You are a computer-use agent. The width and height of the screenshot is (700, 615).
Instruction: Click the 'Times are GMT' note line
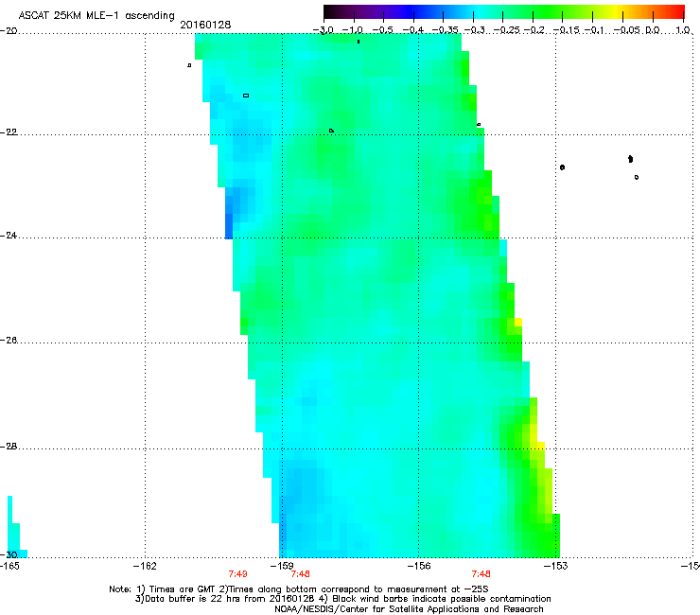click(x=299, y=589)
